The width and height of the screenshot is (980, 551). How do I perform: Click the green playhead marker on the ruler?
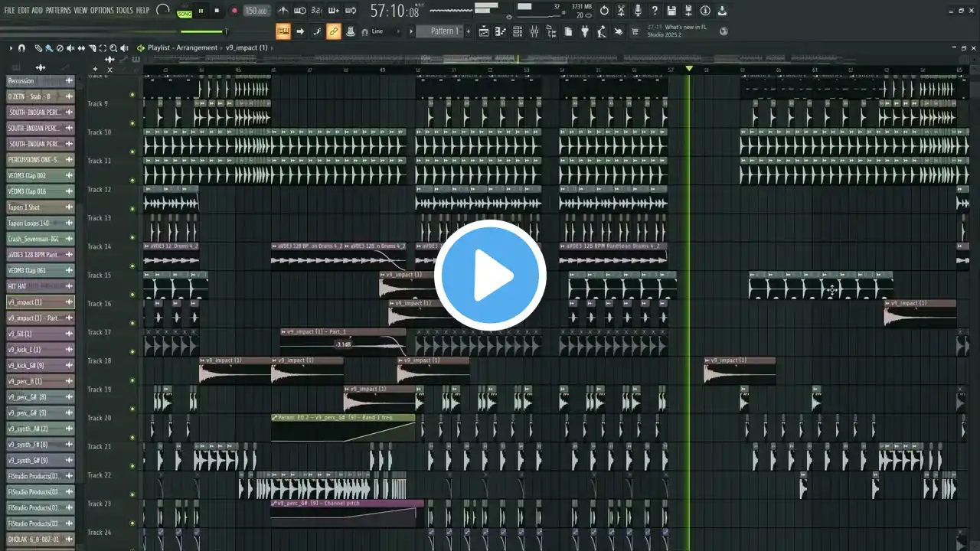click(x=689, y=69)
